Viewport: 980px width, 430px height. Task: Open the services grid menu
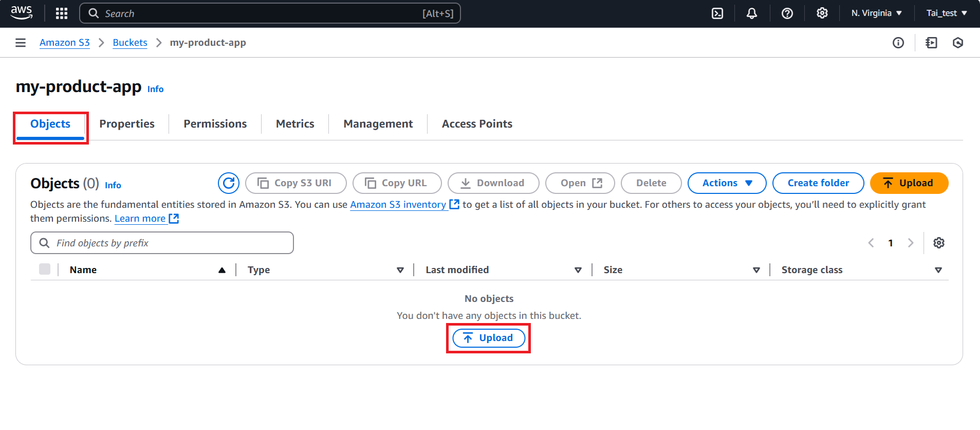click(62, 13)
